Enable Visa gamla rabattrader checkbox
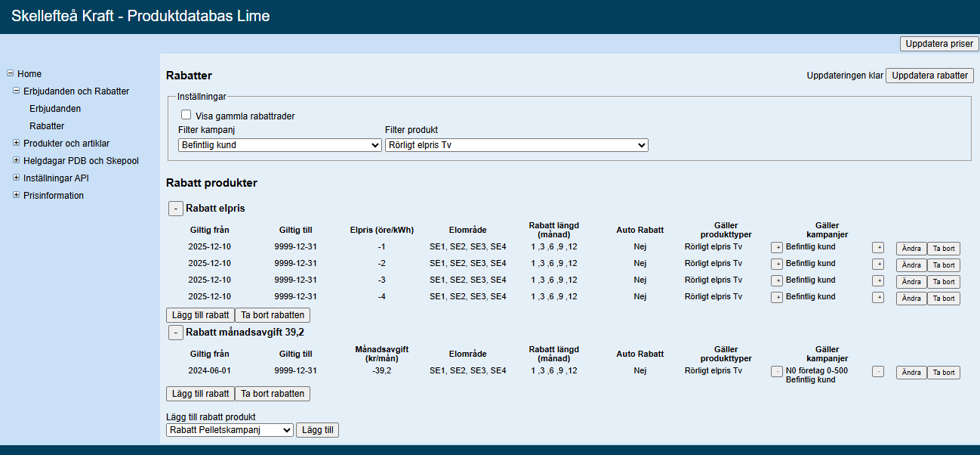This screenshot has width=980, height=455. click(x=186, y=115)
